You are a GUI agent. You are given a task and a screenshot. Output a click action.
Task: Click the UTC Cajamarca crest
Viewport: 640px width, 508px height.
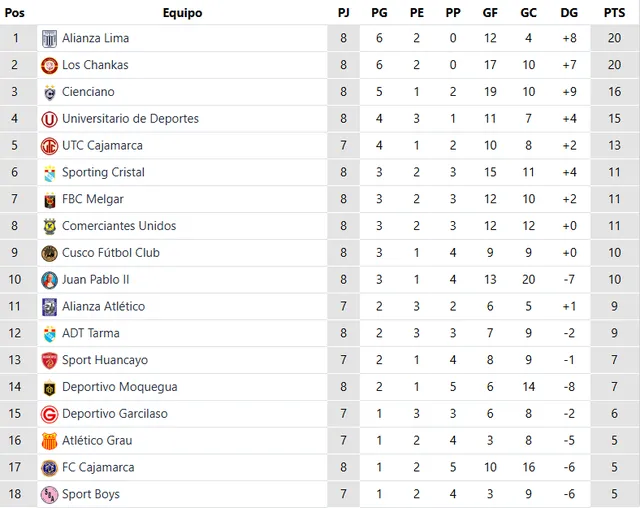(x=49, y=146)
